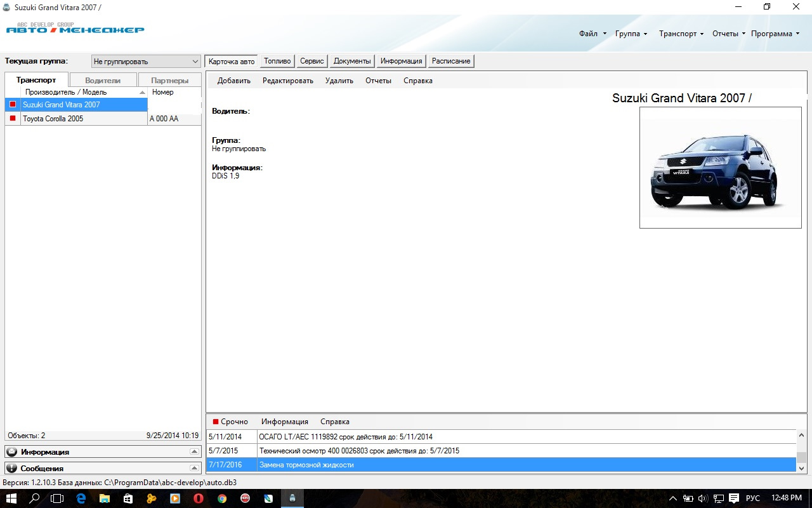This screenshot has height=508, width=812.
Task: Switch the РУС input language indicator
Action: (752, 498)
